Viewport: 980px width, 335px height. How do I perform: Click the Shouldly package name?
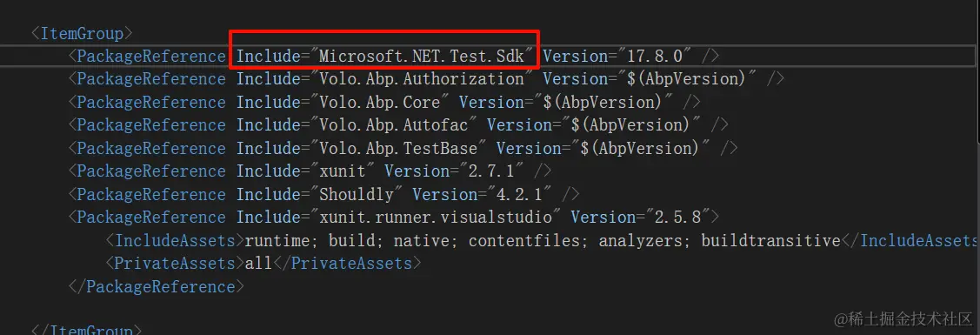[357, 194]
